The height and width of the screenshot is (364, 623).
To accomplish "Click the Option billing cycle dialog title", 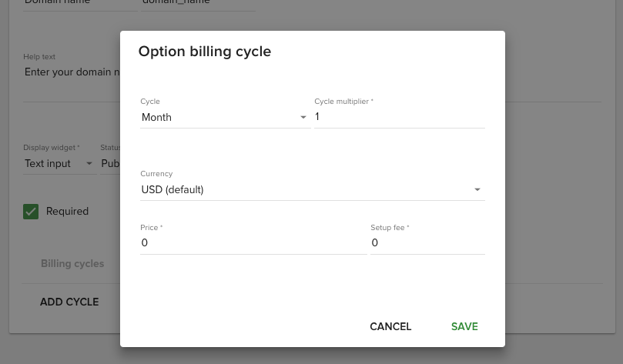I will [x=204, y=52].
